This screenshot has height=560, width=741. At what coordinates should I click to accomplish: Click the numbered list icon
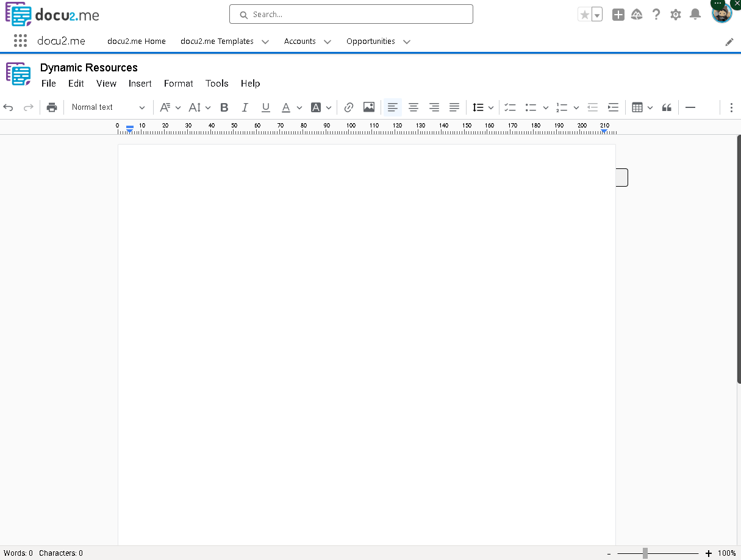click(x=562, y=107)
